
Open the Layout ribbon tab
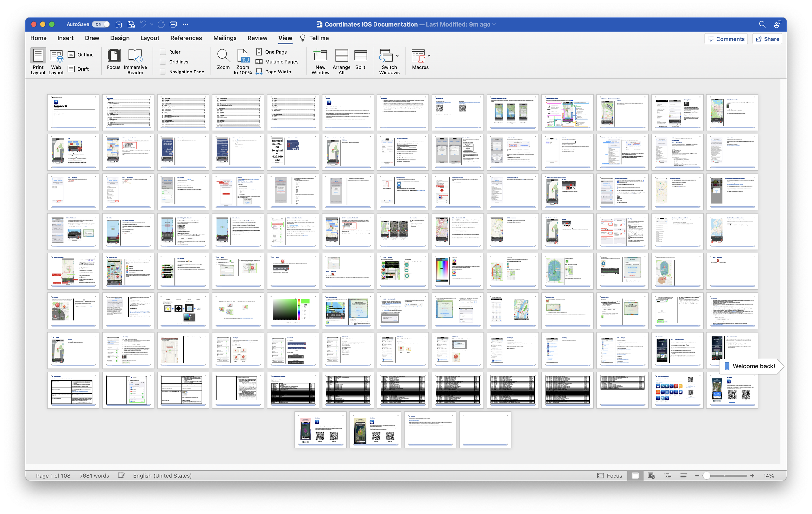tap(150, 38)
